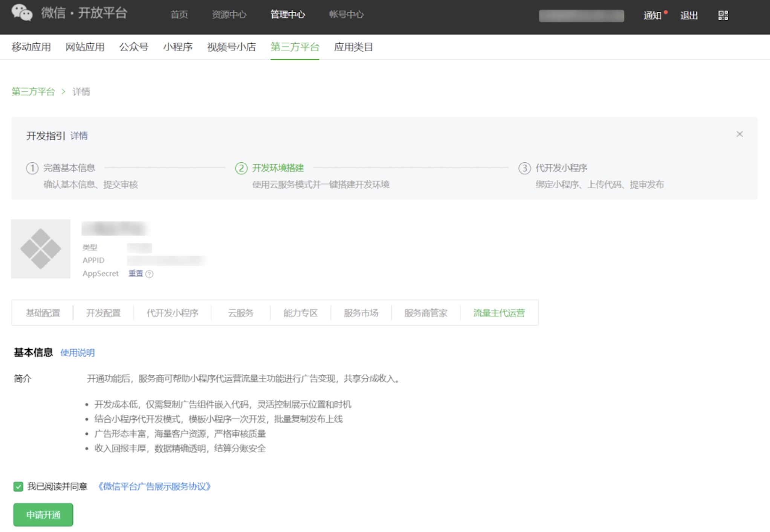Switch to 应用类目 tab

353,47
